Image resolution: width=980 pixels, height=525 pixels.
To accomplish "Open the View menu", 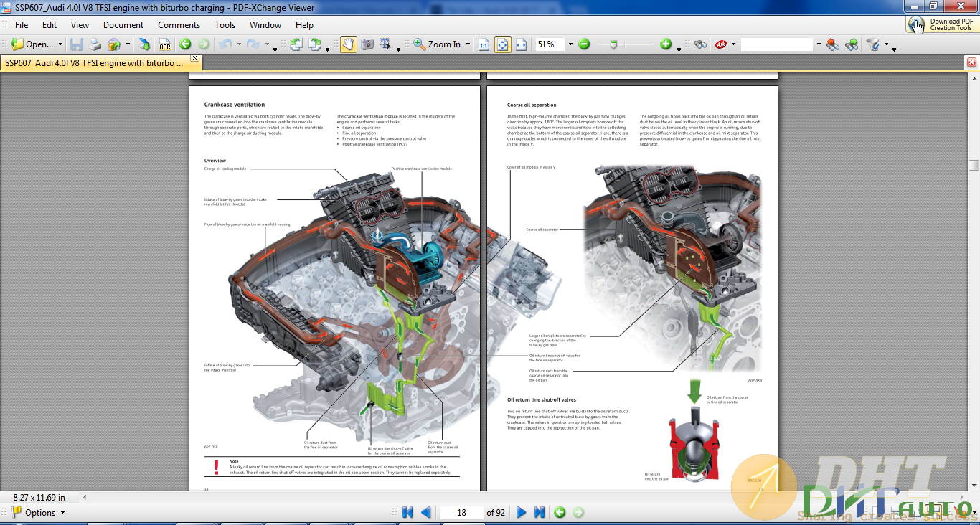I will [x=80, y=24].
